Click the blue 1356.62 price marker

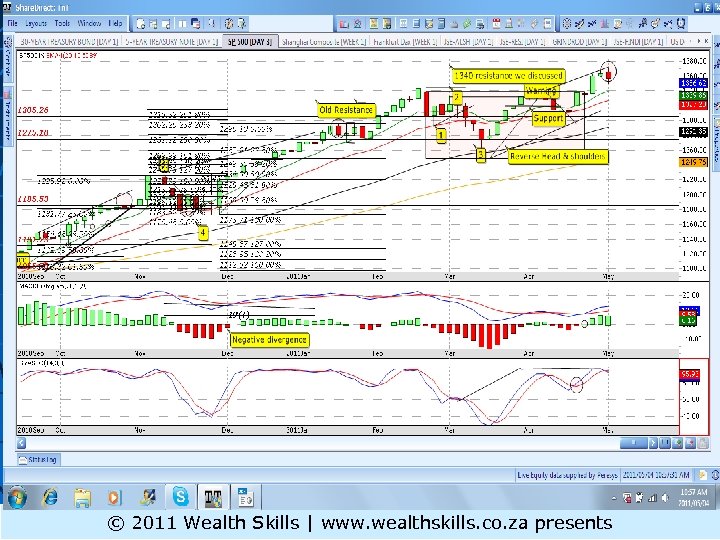point(693,83)
